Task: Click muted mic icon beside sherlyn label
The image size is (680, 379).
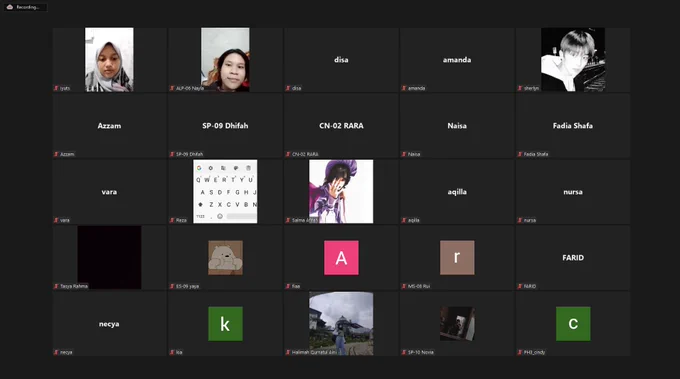Action: [520, 88]
